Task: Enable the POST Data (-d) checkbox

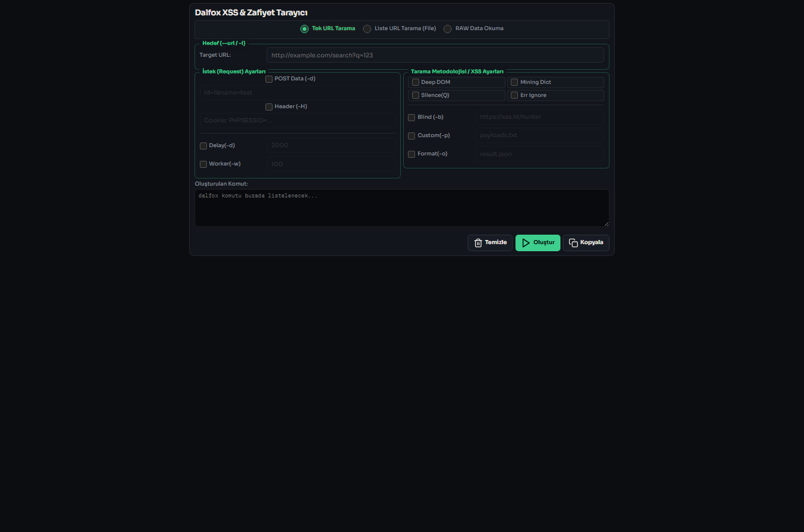Action: [269, 79]
